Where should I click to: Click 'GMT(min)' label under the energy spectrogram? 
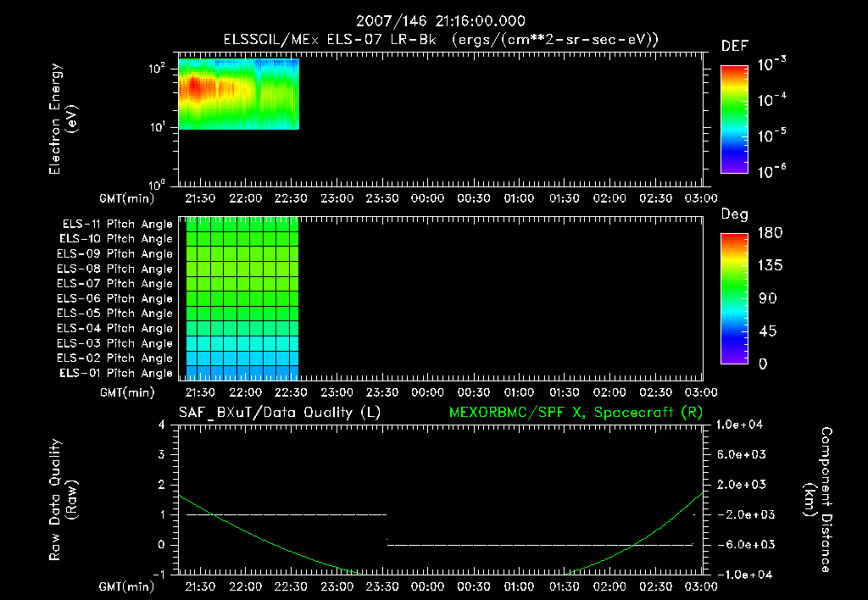(127, 198)
